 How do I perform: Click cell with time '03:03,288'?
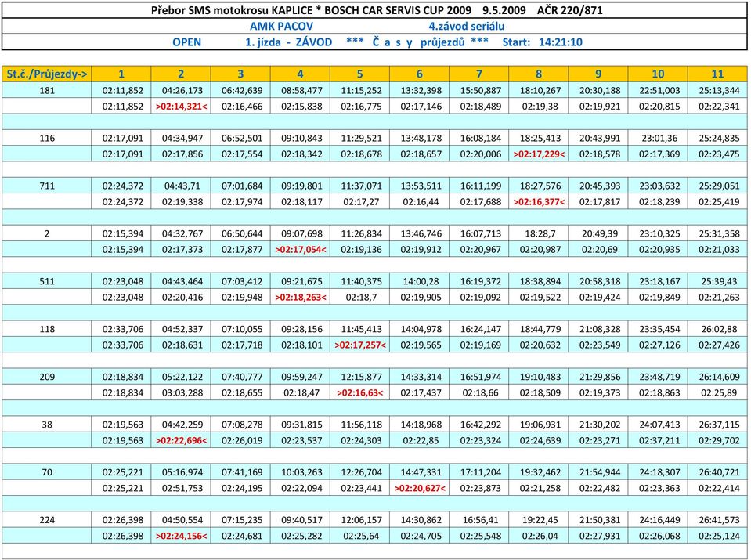181,392
